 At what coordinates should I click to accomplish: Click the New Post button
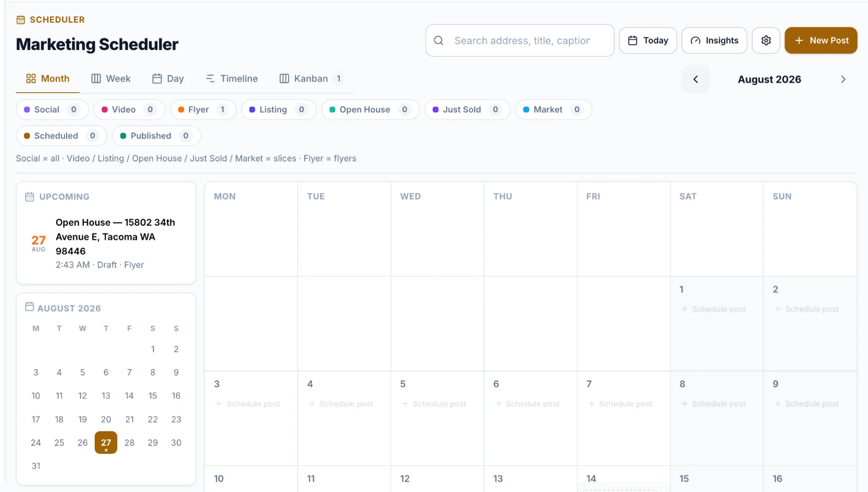point(821,41)
